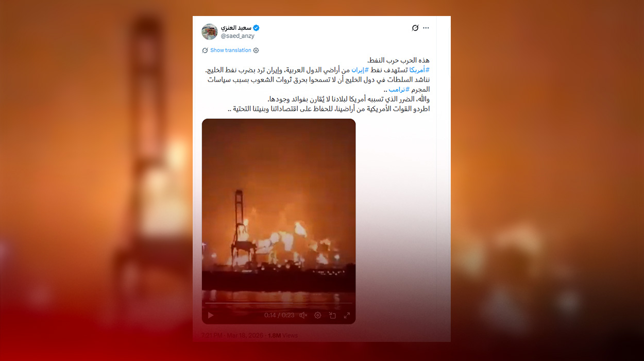Open the #إيران hashtag
This screenshot has width=644, height=361.
coord(360,70)
